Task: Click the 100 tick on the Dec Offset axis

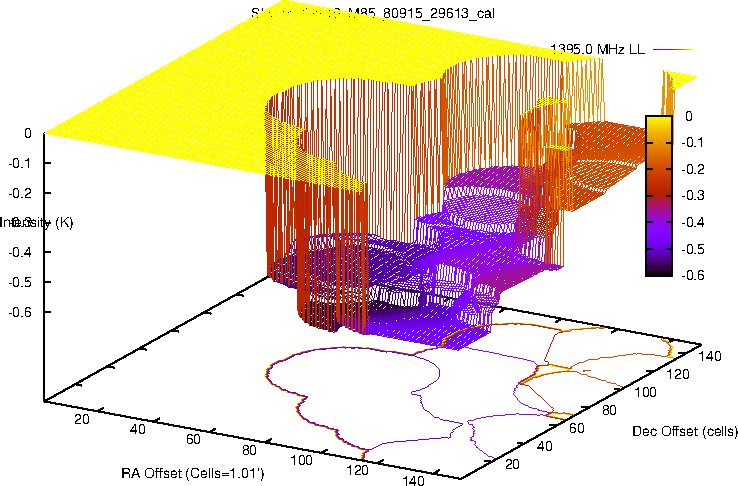Action: coord(645,392)
